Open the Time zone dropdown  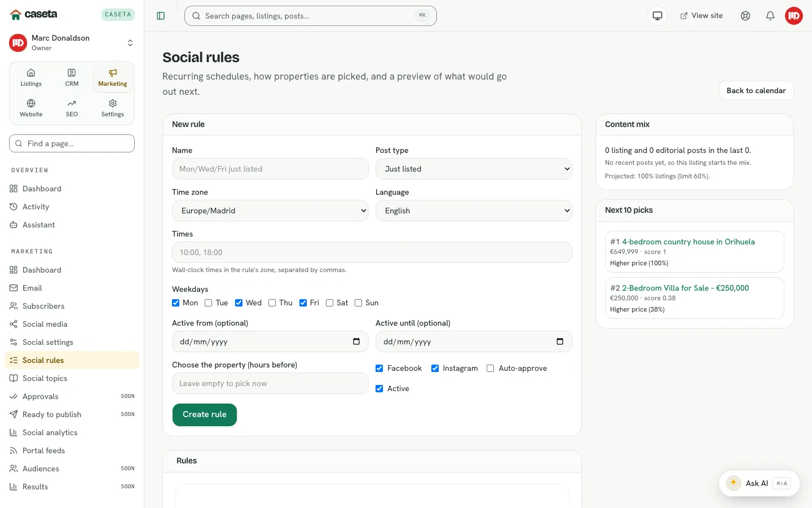[x=270, y=211]
